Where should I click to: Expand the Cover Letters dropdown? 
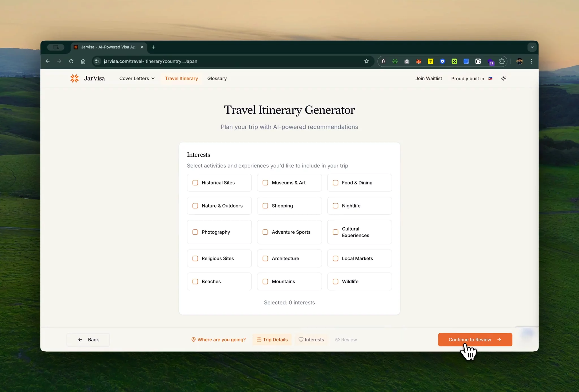[137, 79]
